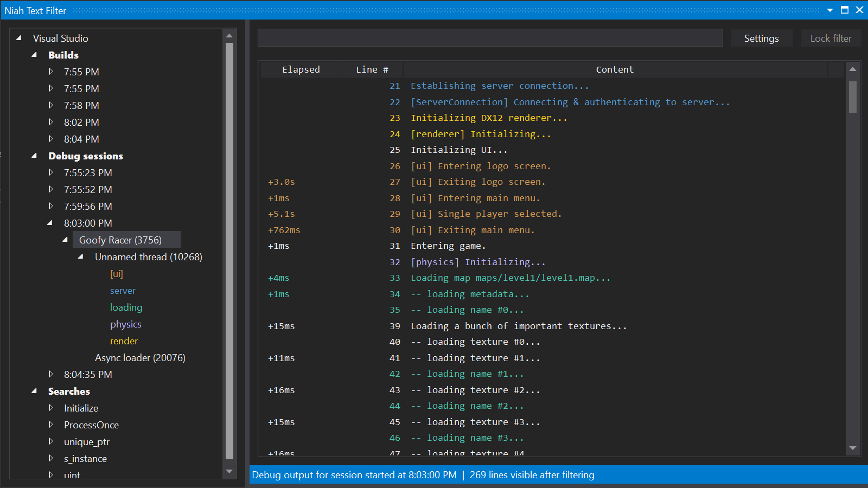Expand the 8:04:35 PM debug session
Viewport: 868px width, 488px height.
tap(50, 374)
